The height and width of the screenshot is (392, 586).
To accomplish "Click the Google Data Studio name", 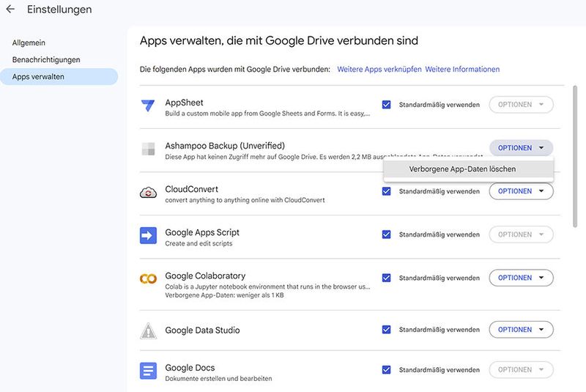I will [x=202, y=330].
